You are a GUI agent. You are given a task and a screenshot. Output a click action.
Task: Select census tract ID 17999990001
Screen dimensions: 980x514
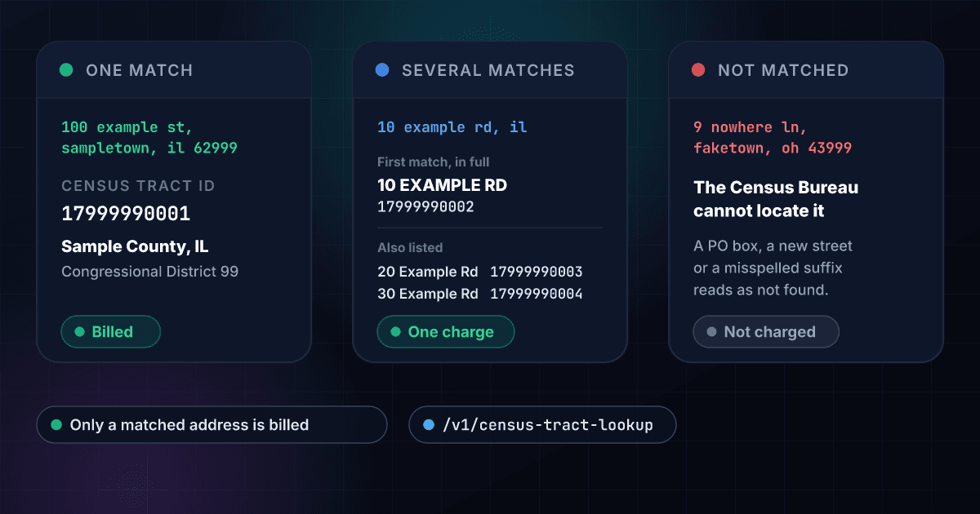[x=126, y=215]
